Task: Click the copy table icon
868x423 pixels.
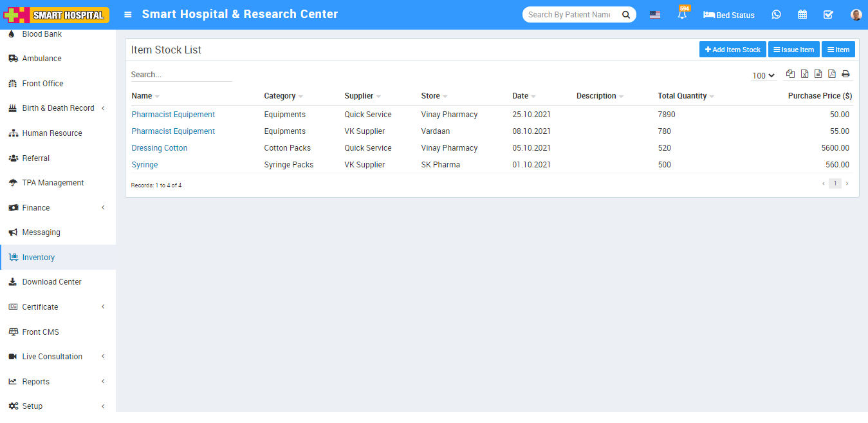Action: click(790, 74)
